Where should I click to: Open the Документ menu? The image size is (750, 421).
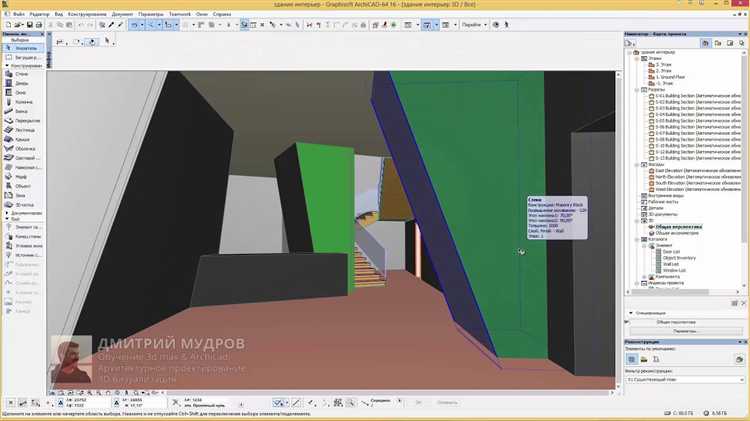tap(122, 14)
